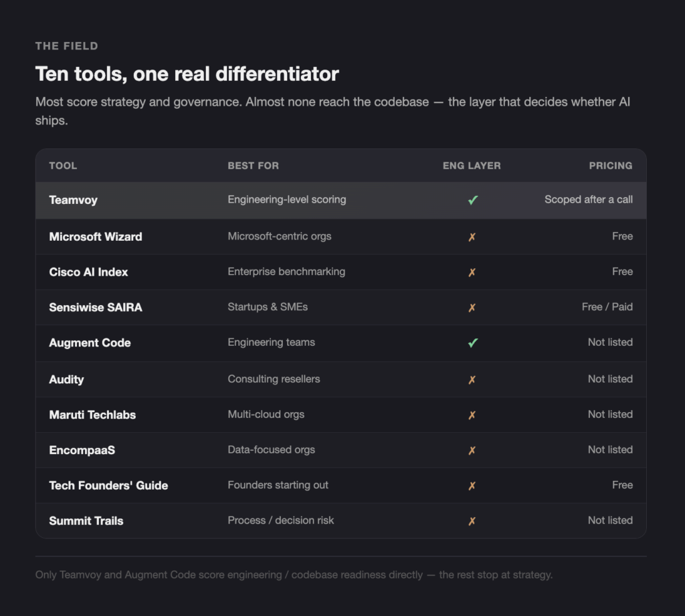Viewport: 685px width, 616px height.
Task: Click the 'Consulting resellers' cell
Action: 274,379
